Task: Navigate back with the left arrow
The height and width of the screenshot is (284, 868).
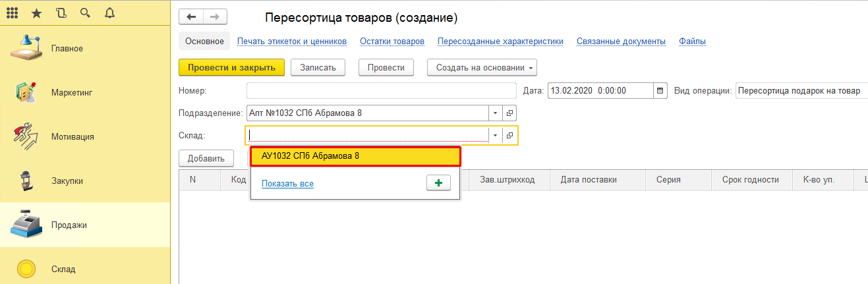Action: point(191,18)
